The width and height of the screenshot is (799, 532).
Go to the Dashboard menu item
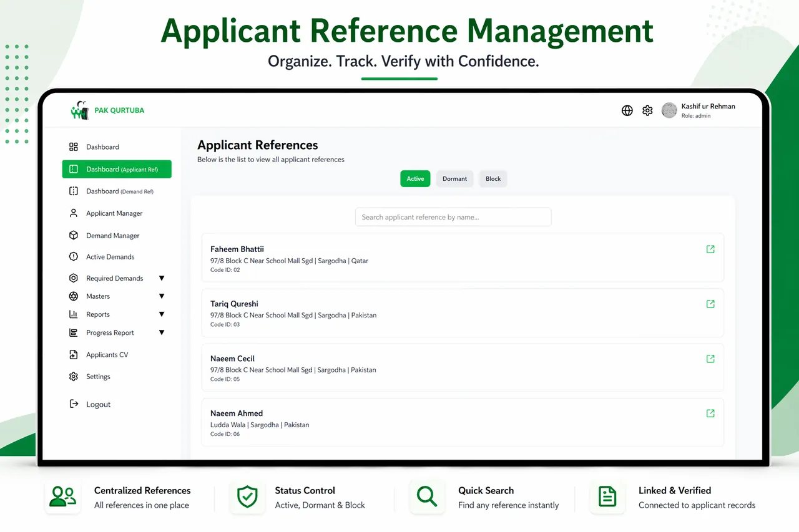(102, 147)
